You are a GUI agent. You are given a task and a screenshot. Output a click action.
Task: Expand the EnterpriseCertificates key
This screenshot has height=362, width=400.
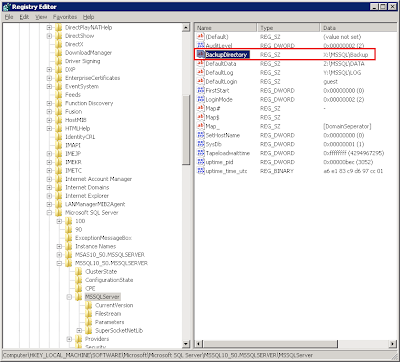coord(49,78)
